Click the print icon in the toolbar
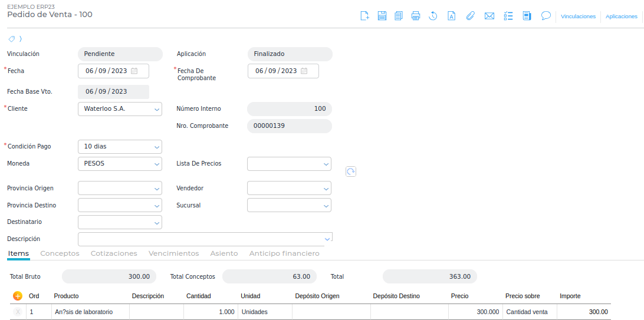This screenshot has width=644, height=320. [416, 16]
